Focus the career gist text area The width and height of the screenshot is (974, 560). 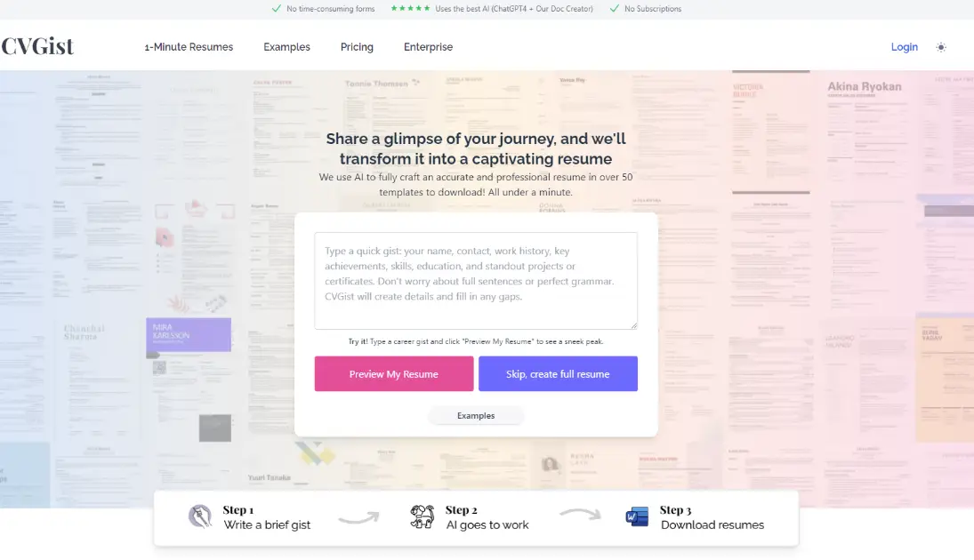tap(476, 281)
